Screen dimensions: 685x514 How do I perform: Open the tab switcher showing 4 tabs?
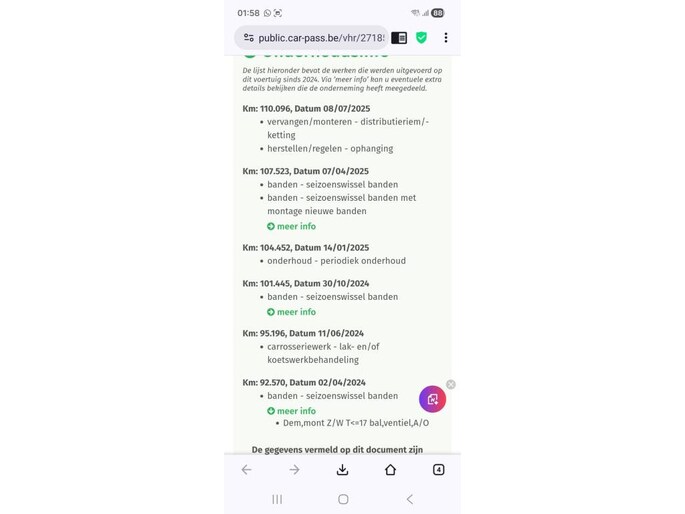[x=439, y=469]
